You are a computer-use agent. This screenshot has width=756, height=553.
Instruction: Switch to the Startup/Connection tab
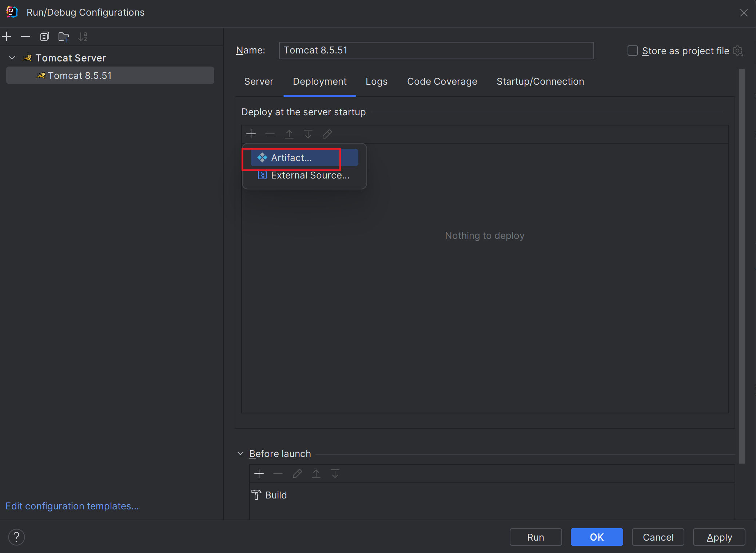(x=540, y=81)
